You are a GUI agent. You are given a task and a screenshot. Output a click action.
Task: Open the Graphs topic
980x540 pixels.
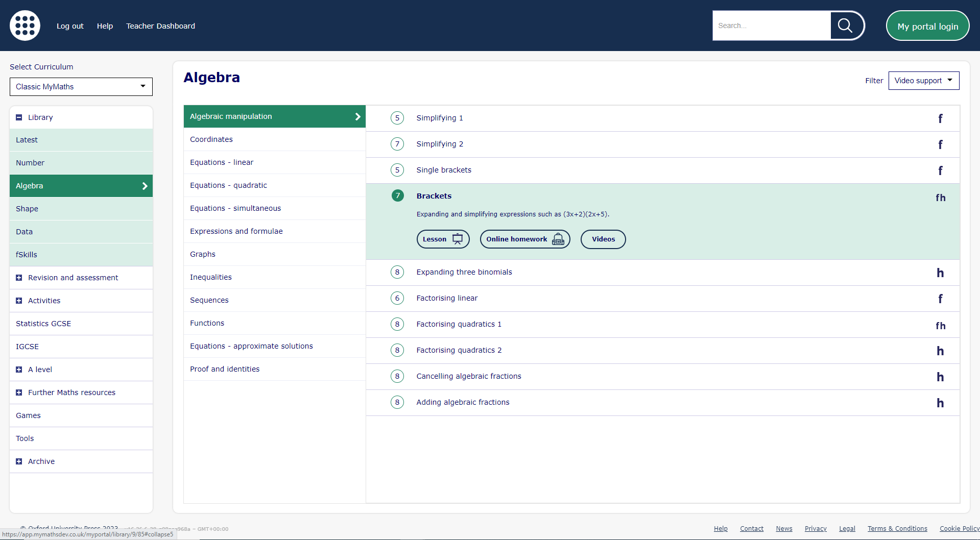click(x=275, y=254)
